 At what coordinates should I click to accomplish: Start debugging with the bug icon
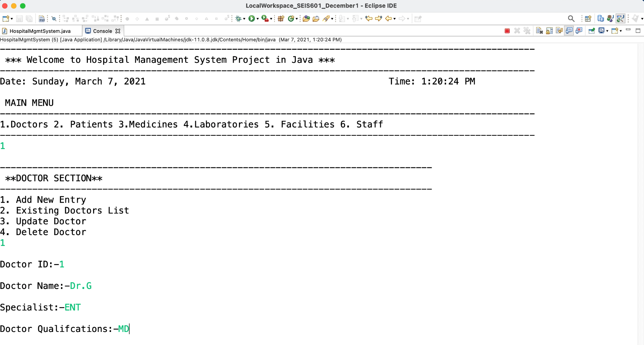(x=238, y=19)
